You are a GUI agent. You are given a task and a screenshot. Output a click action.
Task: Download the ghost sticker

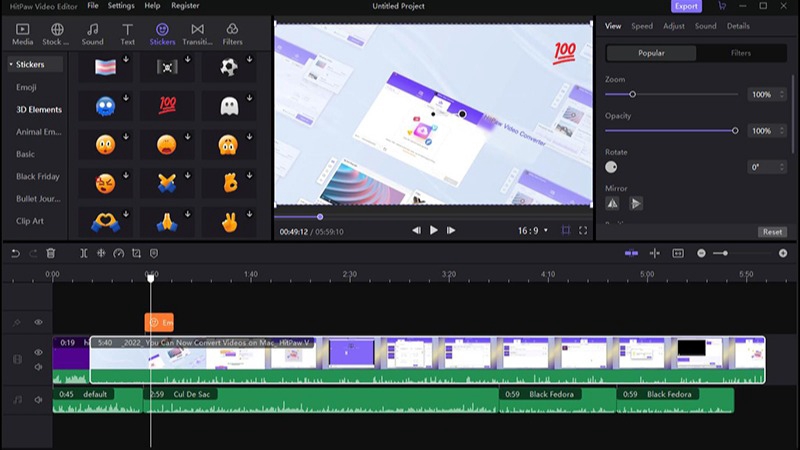(249, 98)
